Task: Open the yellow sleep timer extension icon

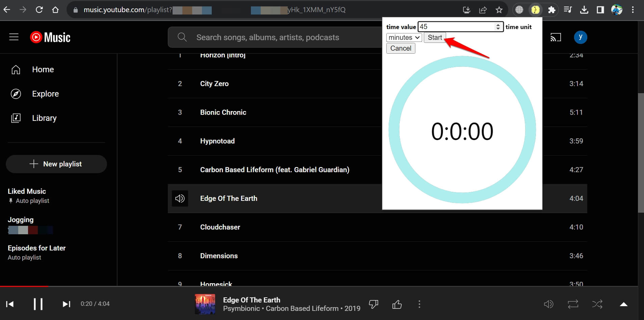Action: (535, 10)
